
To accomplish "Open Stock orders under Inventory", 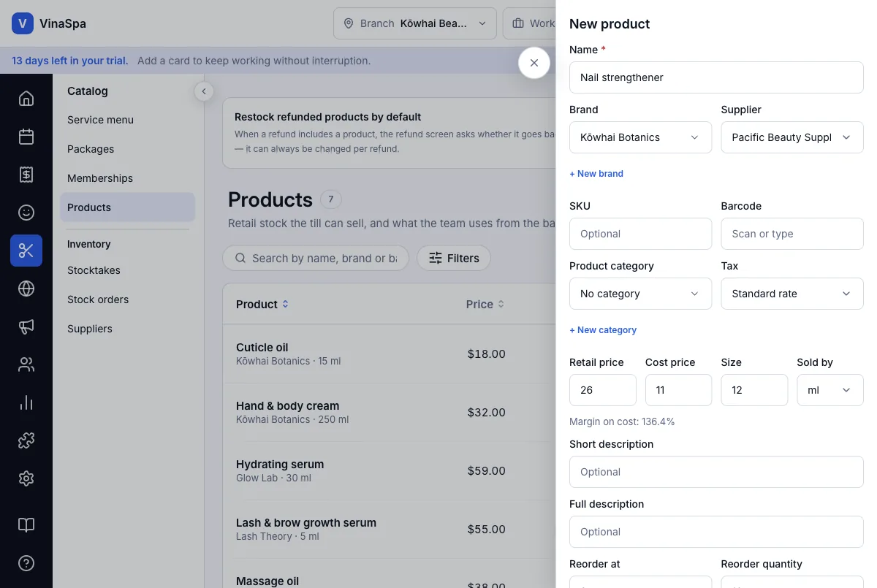I will click(x=127, y=299).
